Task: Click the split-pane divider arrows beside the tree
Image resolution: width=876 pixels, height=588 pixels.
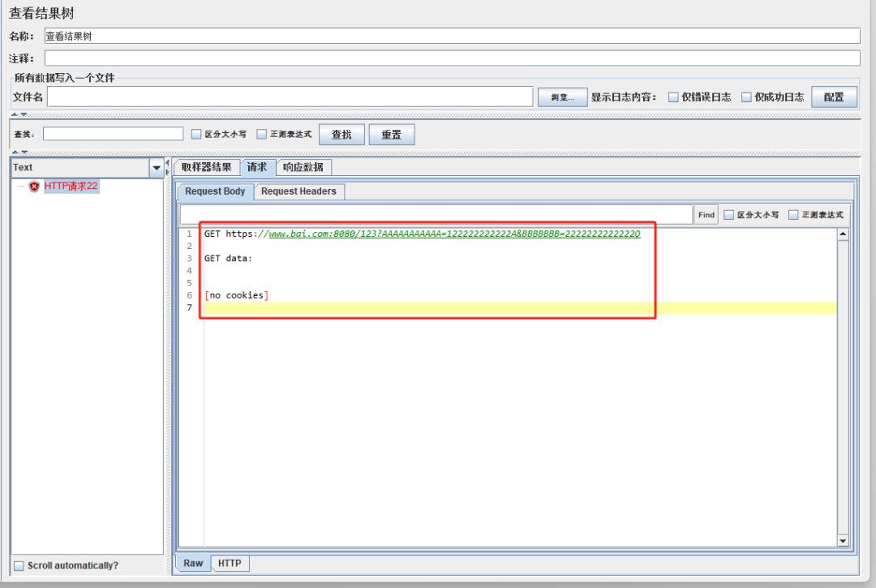Action: click(x=168, y=167)
